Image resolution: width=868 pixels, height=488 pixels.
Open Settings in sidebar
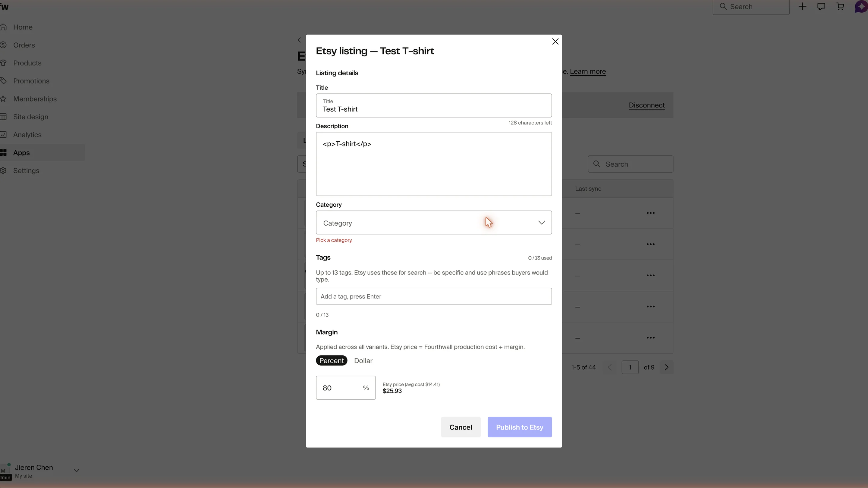(26, 171)
